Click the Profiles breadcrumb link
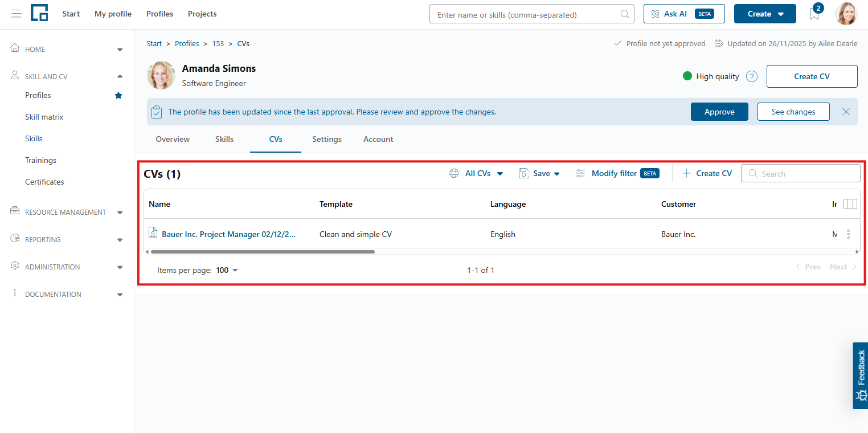This screenshot has width=868, height=433. 187,43
